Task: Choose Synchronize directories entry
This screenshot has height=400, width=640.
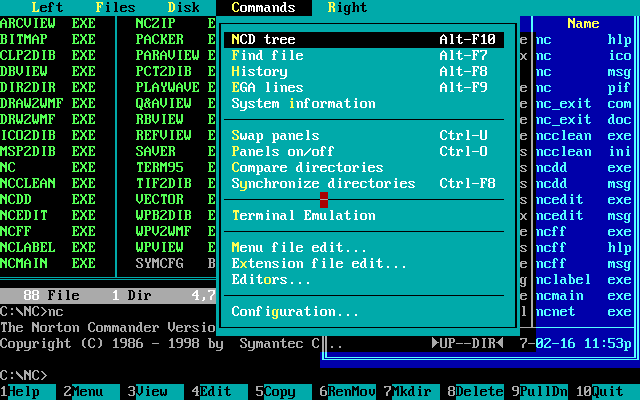Action: (x=364, y=184)
